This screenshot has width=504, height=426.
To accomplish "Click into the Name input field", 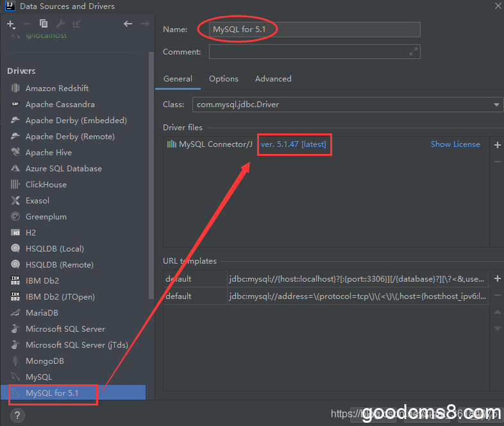I will [x=314, y=30].
